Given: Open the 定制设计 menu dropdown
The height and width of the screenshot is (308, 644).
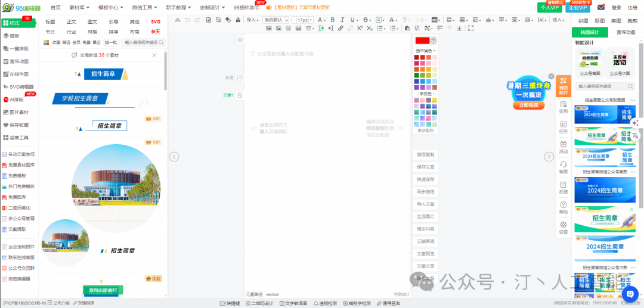Looking at the screenshot, I should pos(212,7).
